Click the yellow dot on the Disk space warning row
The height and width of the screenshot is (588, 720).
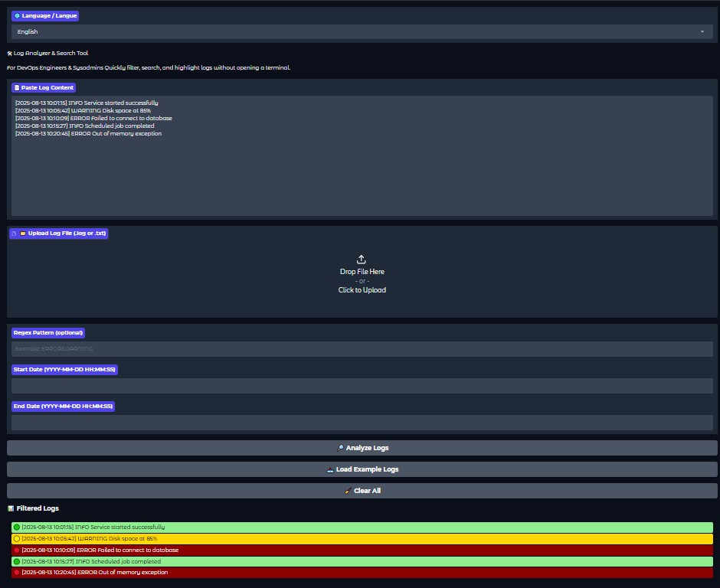pyautogui.click(x=17, y=539)
